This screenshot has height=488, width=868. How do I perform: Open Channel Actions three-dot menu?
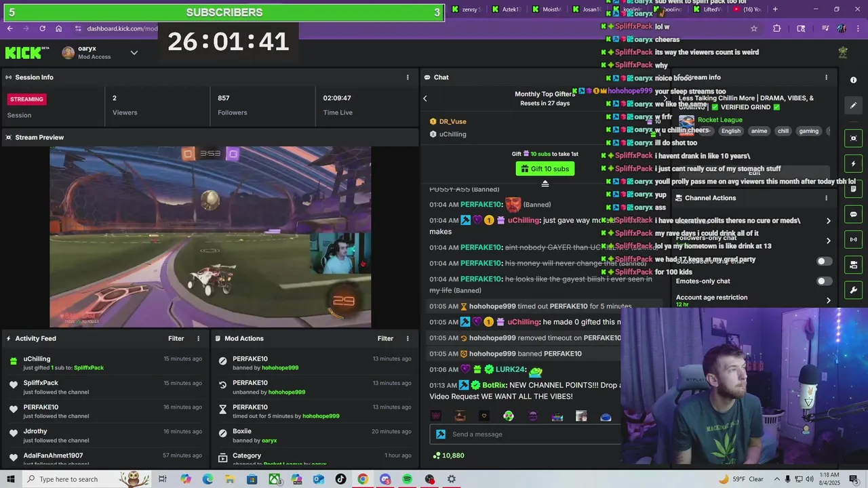[826, 198]
